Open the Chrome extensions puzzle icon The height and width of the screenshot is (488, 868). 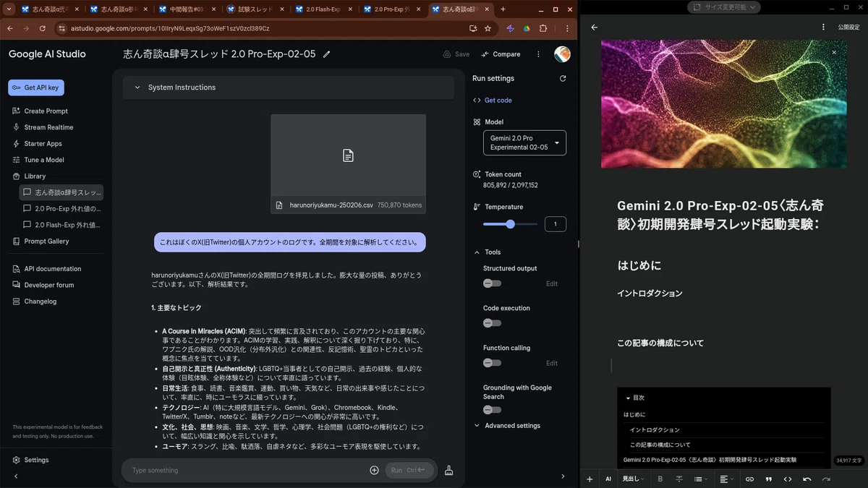(543, 28)
